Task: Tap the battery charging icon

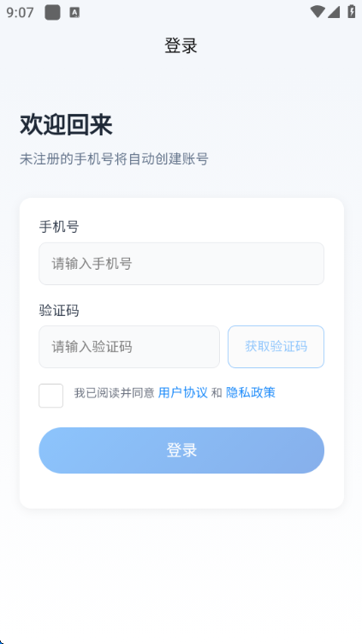Action: (352, 11)
